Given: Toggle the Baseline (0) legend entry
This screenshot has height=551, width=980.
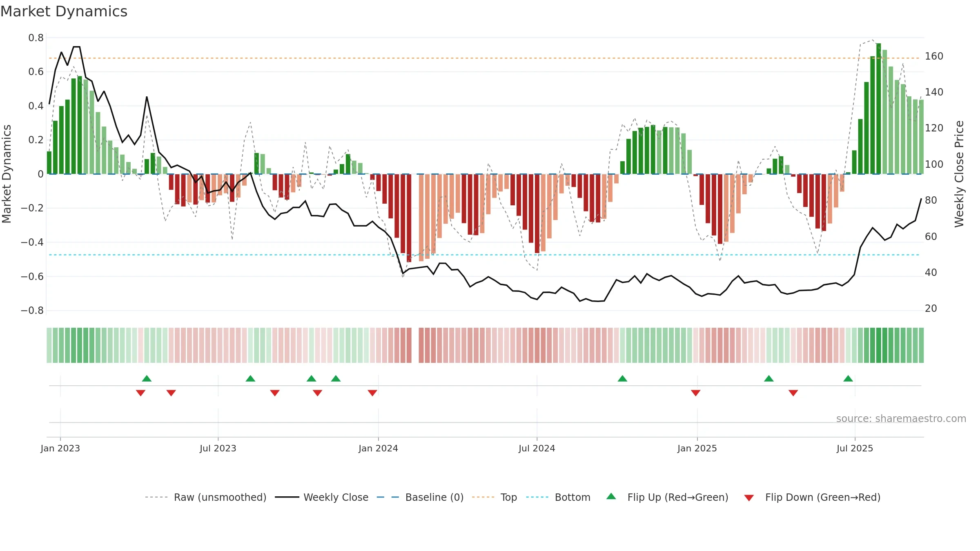Looking at the screenshot, I should click(x=420, y=497).
